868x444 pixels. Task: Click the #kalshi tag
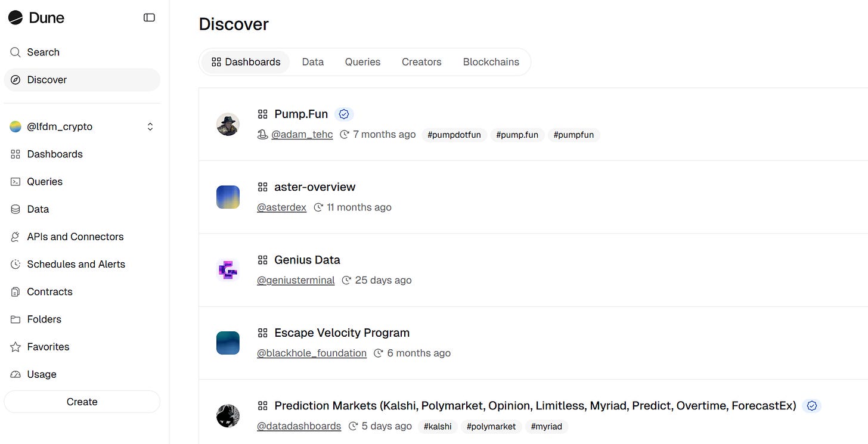coord(438,426)
